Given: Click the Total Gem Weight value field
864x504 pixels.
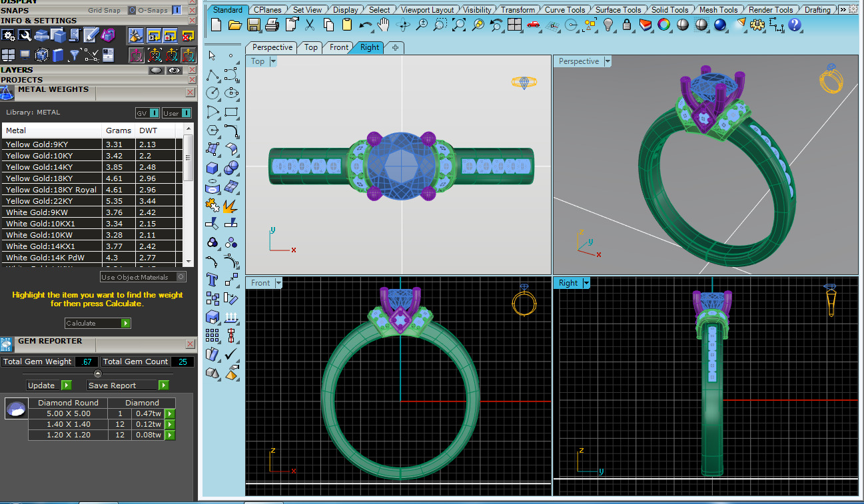Looking at the screenshot, I should click(x=86, y=362).
